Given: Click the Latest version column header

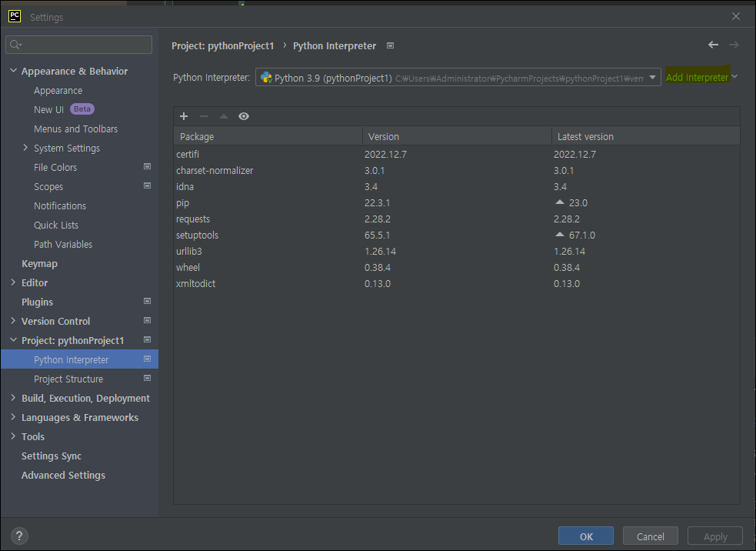Looking at the screenshot, I should [x=646, y=136].
